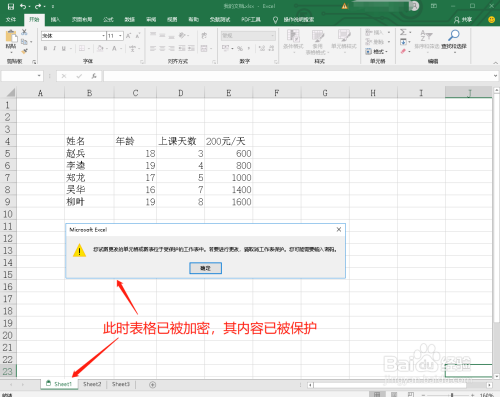Click the Clear eraser icon

(403, 51)
